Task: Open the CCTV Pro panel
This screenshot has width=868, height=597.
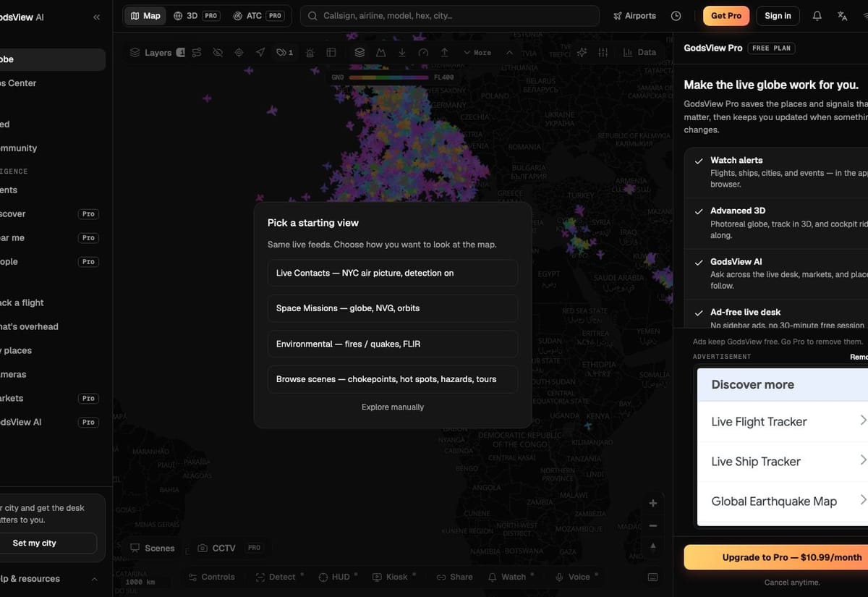Action: [229, 548]
